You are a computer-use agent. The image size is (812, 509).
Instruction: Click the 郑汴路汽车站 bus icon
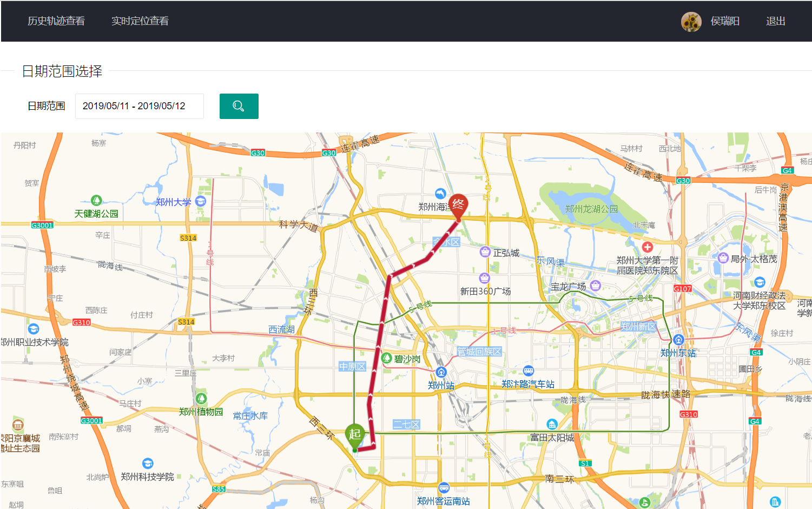(x=529, y=371)
